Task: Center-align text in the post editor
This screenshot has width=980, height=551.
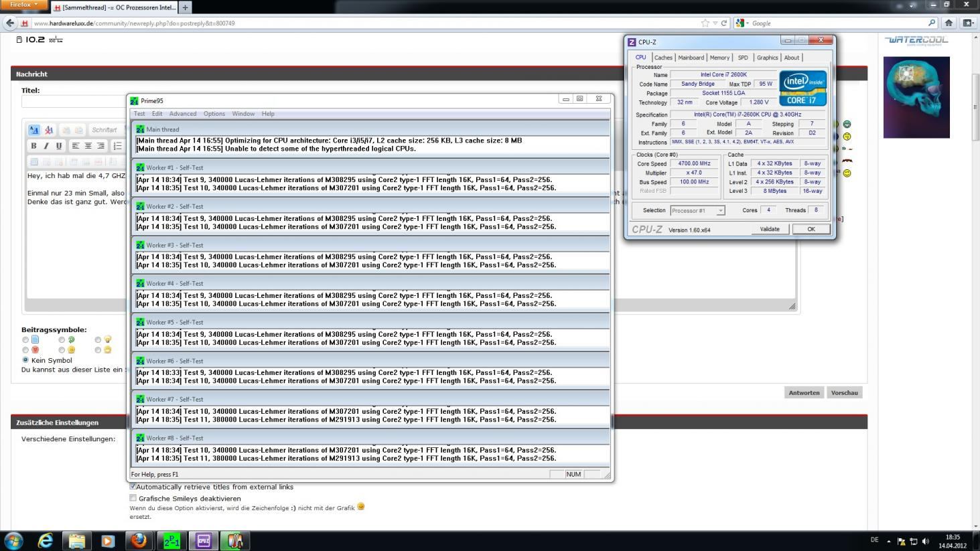Action: click(x=88, y=145)
